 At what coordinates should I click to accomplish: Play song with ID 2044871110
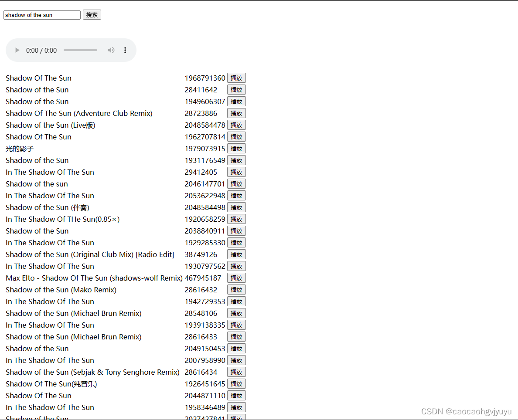[236, 396]
